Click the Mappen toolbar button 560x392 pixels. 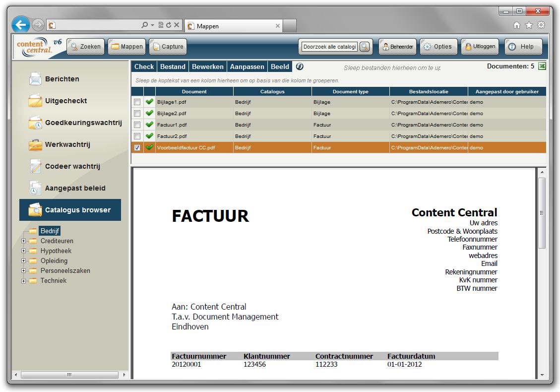[x=127, y=47]
